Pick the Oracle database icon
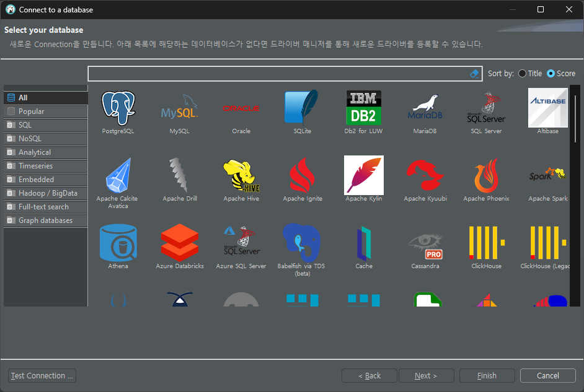The height and width of the screenshot is (392, 584). coord(241,108)
